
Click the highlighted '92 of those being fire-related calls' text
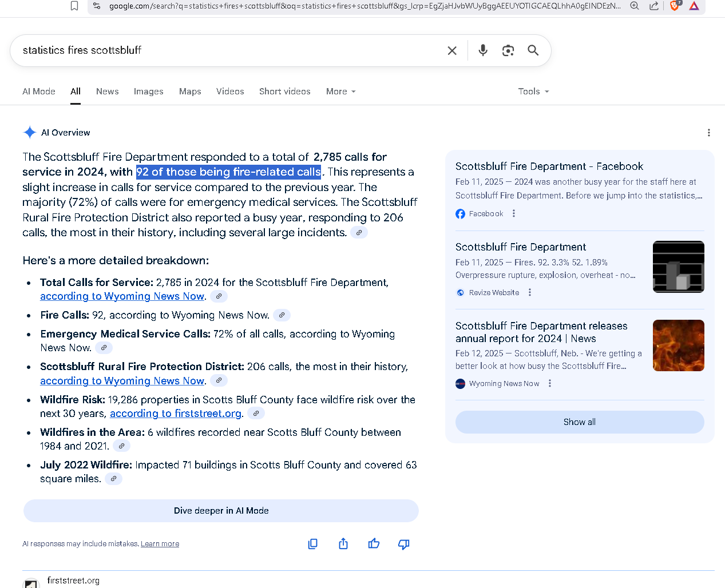(x=228, y=172)
